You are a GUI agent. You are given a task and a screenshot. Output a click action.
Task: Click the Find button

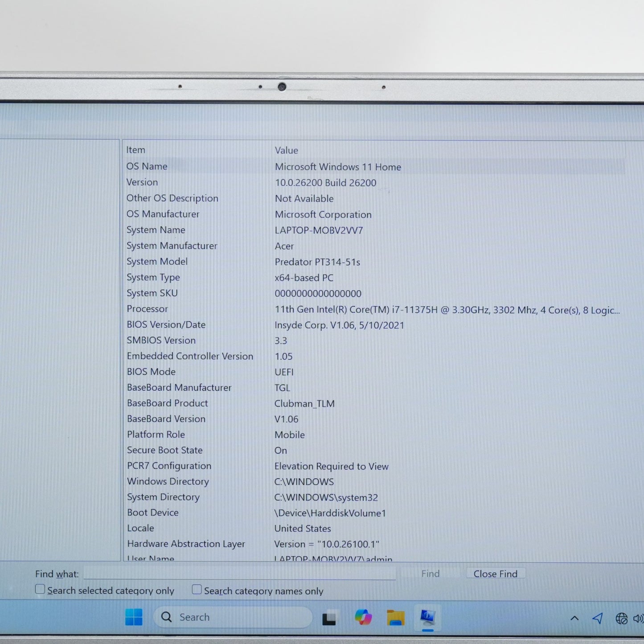431,574
